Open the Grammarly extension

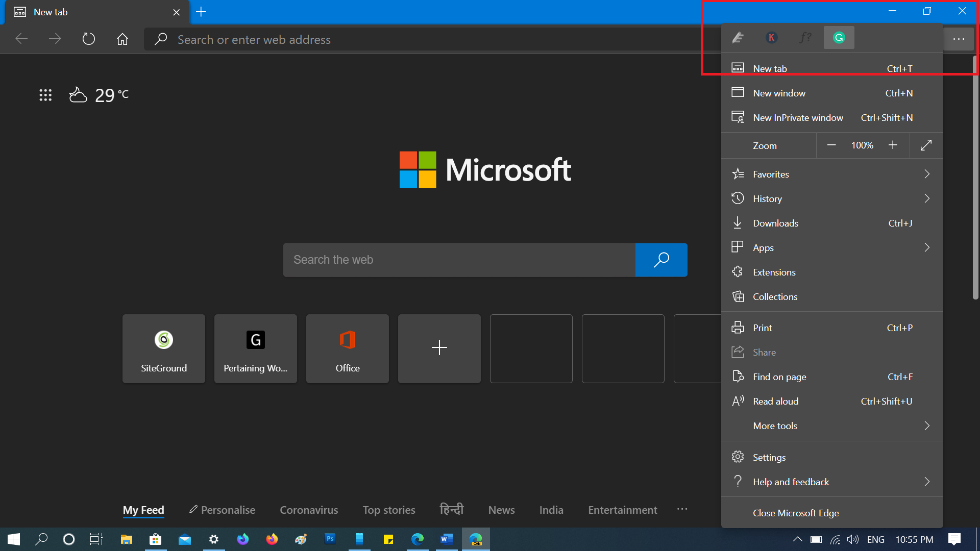[839, 37]
